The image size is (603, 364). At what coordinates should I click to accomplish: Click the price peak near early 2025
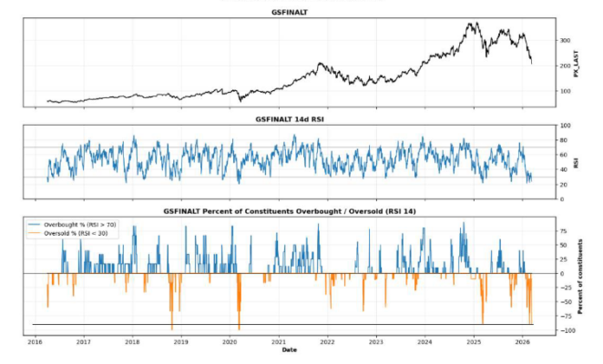tap(470, 25)
